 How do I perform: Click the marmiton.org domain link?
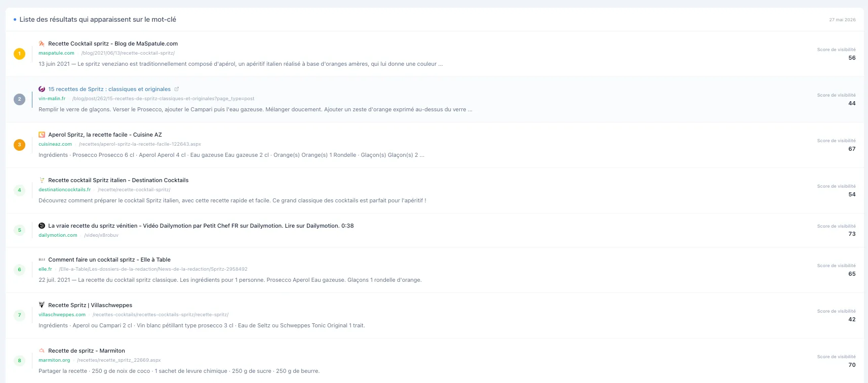54,360
